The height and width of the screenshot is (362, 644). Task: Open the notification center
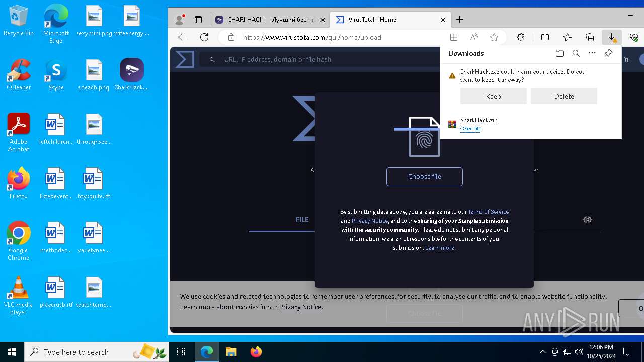coord(627,352)
